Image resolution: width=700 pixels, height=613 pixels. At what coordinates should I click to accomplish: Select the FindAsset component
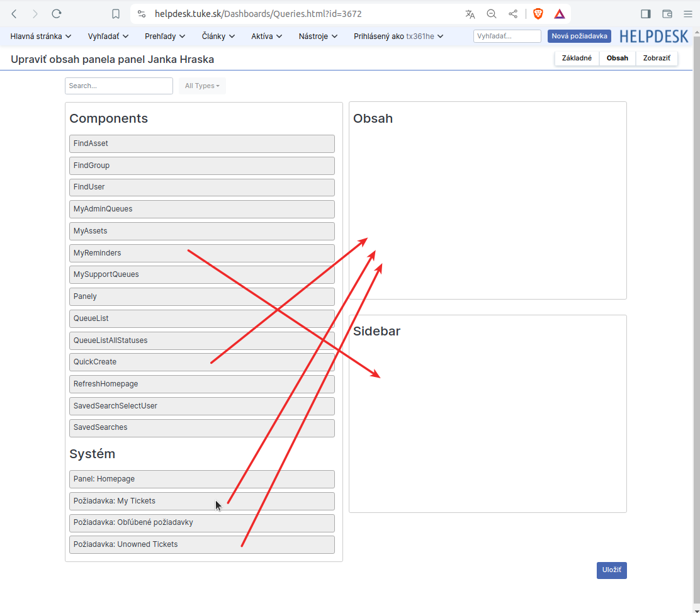click(x=202, y=143)
